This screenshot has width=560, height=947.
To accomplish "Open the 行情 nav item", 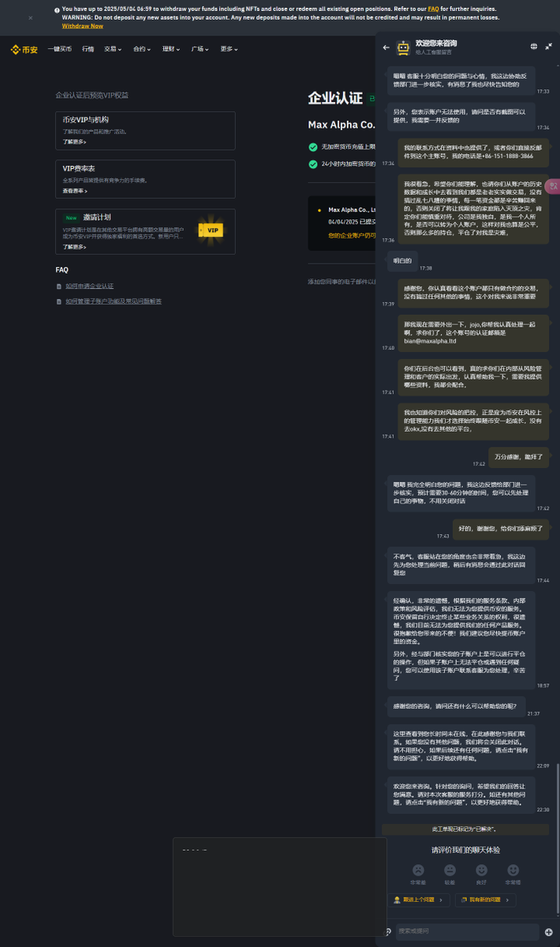I will point(88,49).
